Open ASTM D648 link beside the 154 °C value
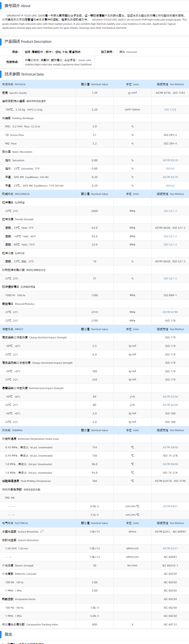The image size is (189, 644). point(170,447)
